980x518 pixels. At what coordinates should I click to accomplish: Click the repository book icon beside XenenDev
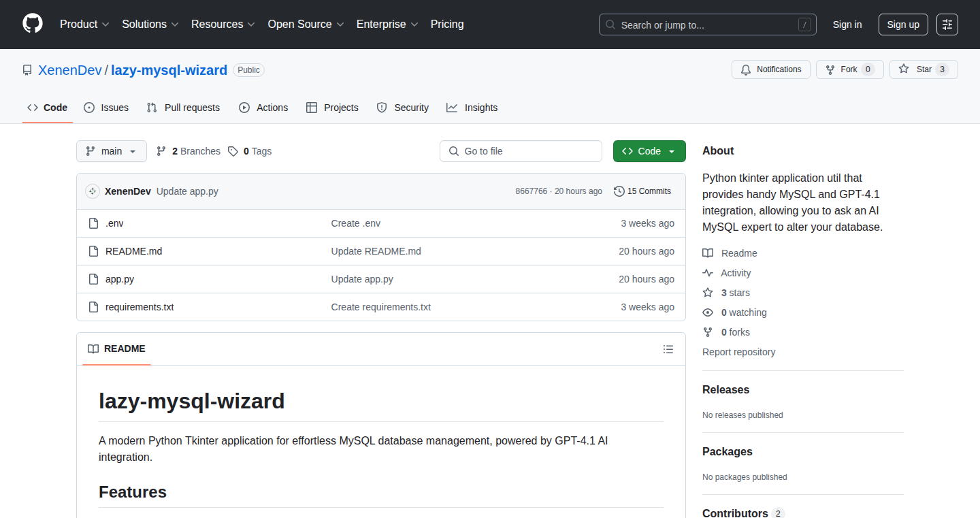(27, 70)
